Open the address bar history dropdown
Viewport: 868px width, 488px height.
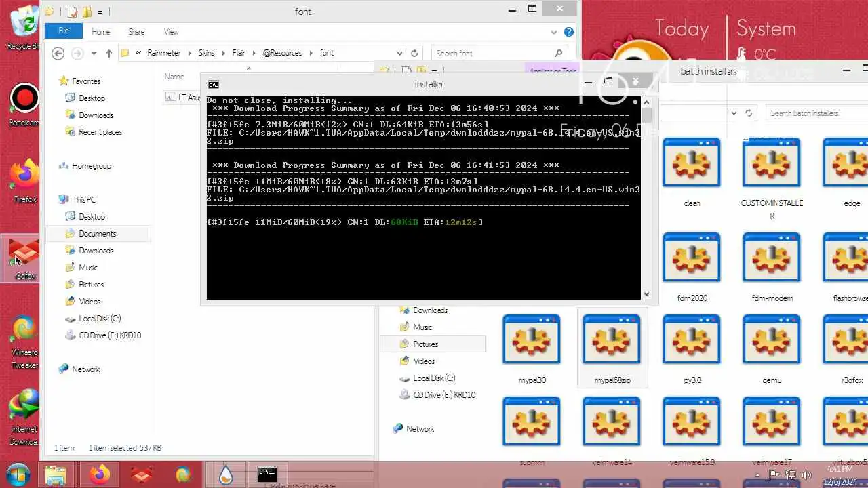click(399, 53)
